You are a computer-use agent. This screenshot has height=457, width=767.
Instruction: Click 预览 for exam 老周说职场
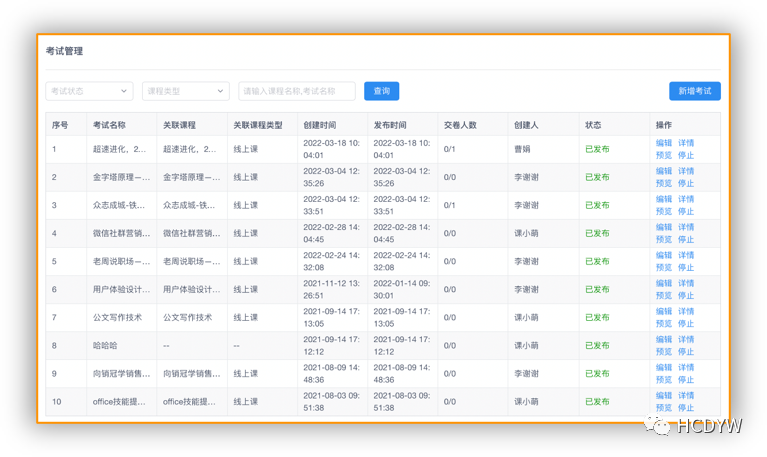point(664,267)
